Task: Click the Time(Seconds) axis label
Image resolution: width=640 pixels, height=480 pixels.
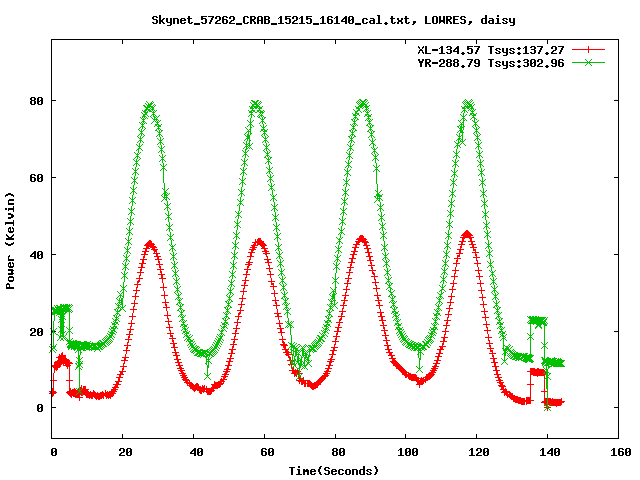Action: click(x=334, y=471)
